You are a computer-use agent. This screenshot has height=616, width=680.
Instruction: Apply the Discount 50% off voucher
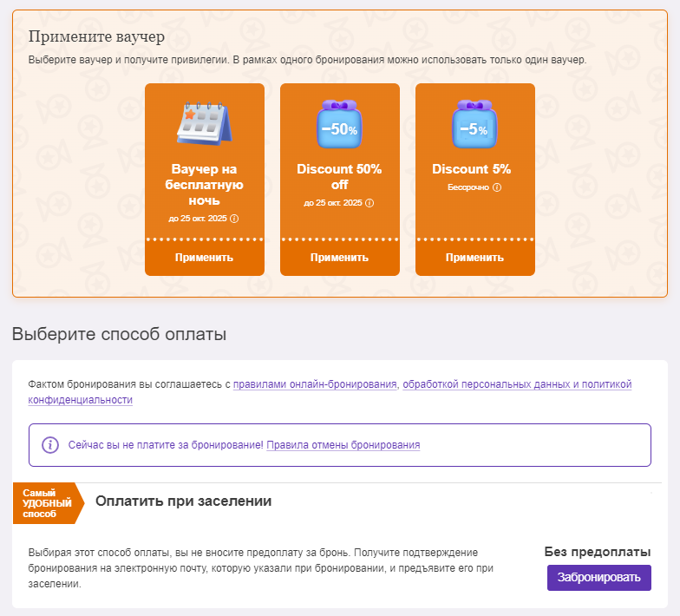340,258
